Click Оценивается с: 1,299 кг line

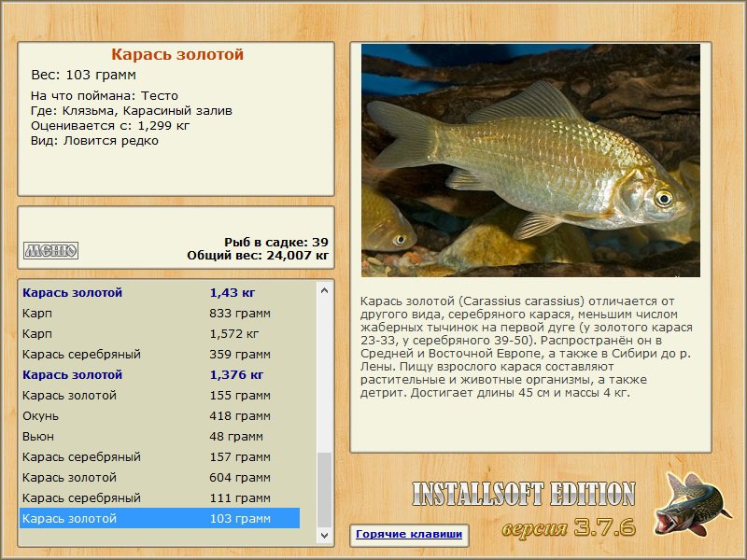(x=110, y=126)
